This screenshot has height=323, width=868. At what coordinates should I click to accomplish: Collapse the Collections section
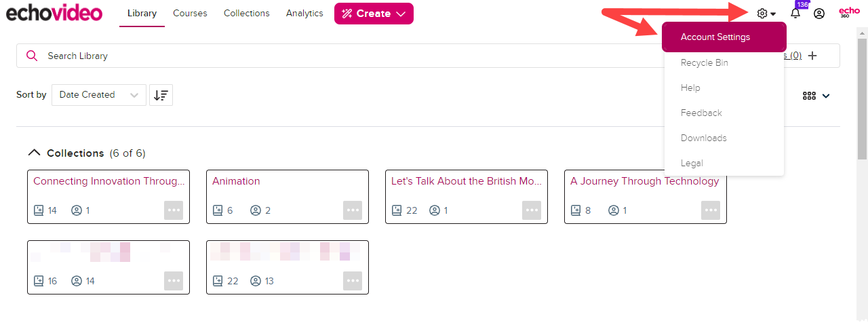(x=34, y=153)
